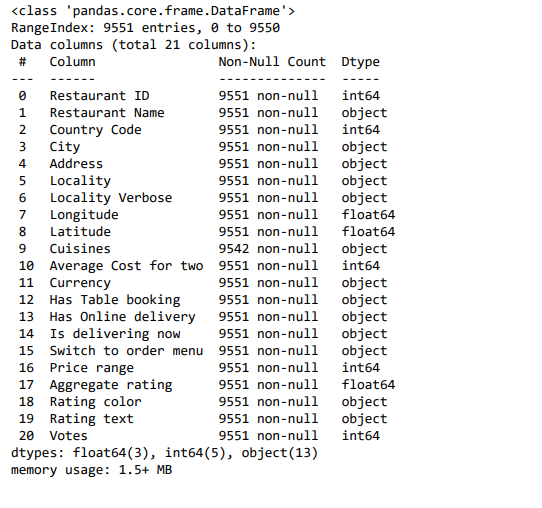Click the 'Restaurant ID' column name
The height and width of the screenshot is (508, 542).
(x=100, y=96)
